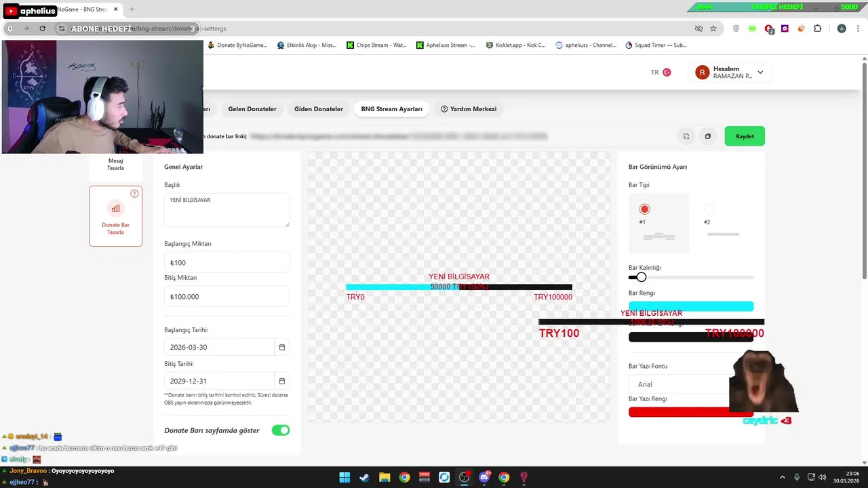This screenshot has width=868, height=488.
Task: Open Steam from the taskbar
Action: coord(364,477)
